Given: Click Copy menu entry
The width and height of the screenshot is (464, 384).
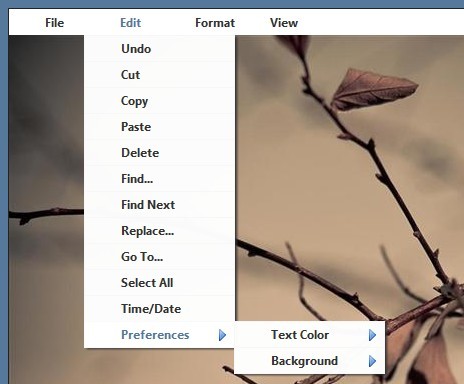Looking at the screenshot, I should click(x=159, y=101).
